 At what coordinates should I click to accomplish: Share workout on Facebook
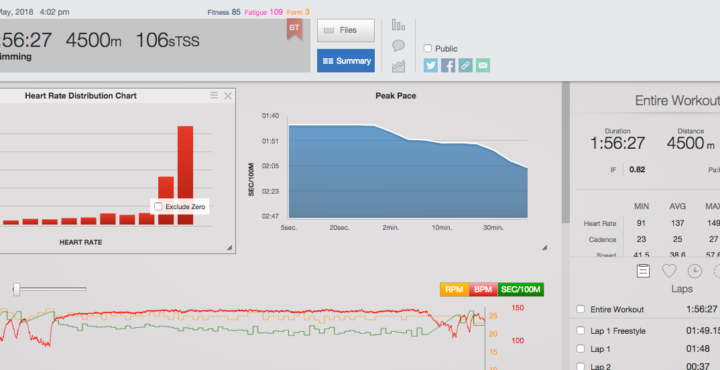pyautogui.click(x=448, y=65)
